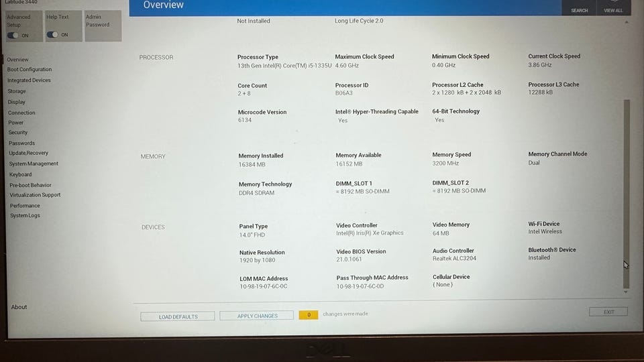Image resolution: width=644 pixels, height=362 pixels.
Task: Go to the Storage settings page
Action: 16,91
